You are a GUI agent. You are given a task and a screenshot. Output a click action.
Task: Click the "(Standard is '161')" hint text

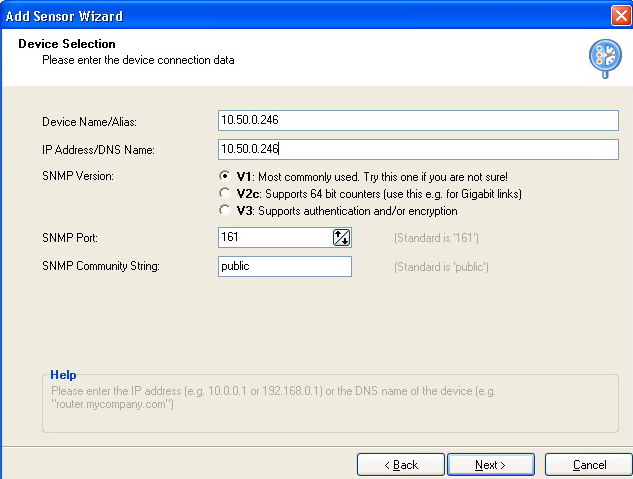[x=436, y=238]
